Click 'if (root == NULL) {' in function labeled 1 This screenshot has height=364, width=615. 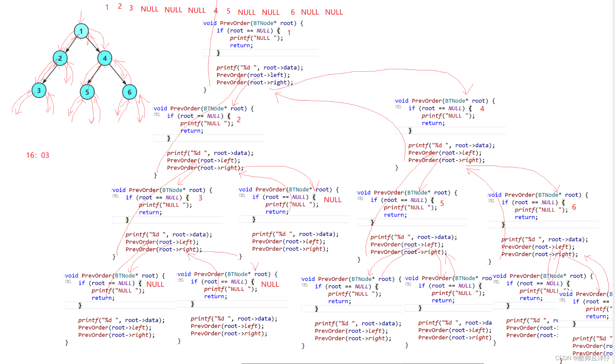coord(248,31)
